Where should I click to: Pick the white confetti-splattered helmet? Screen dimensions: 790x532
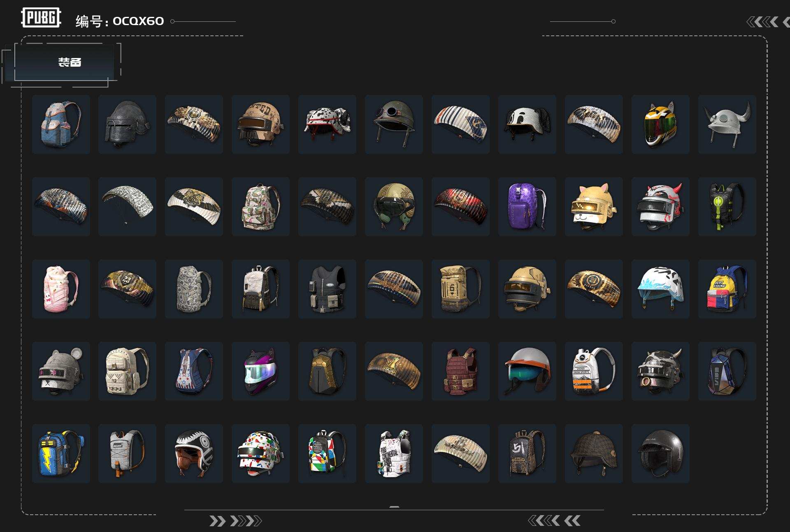pyautogui.click(x=261, y=453)
